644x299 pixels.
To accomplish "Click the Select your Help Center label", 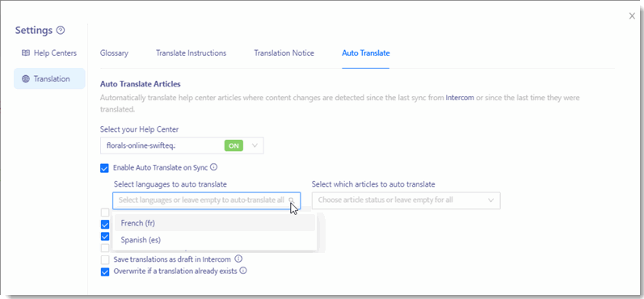I will tap(140, 129).
